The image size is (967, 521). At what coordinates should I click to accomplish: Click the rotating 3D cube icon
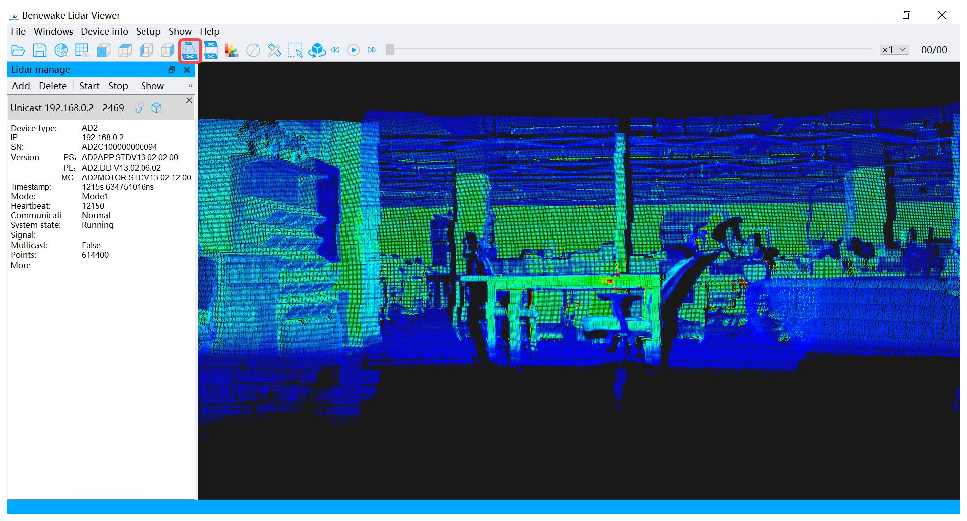pyautogui.click(x=317, y=51)
